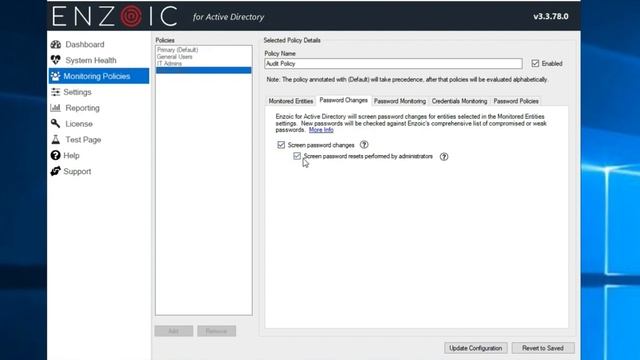Select Monitoring Policies in sidebar
Screen dimensions: 640x360
point(99,76)
